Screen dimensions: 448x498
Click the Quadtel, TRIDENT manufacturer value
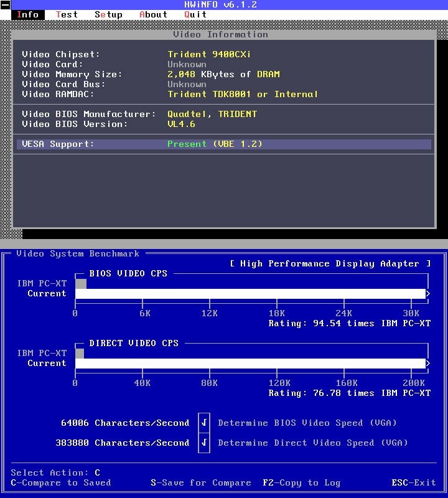(212, 114)
